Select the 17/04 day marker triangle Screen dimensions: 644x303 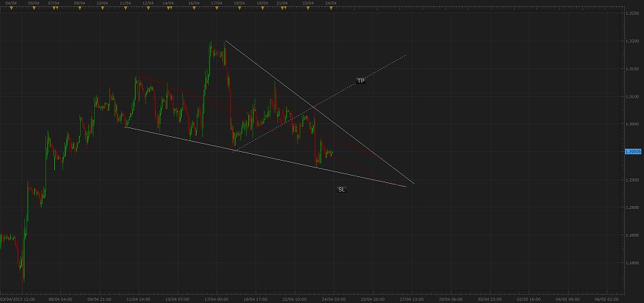(x=216, y=9)
